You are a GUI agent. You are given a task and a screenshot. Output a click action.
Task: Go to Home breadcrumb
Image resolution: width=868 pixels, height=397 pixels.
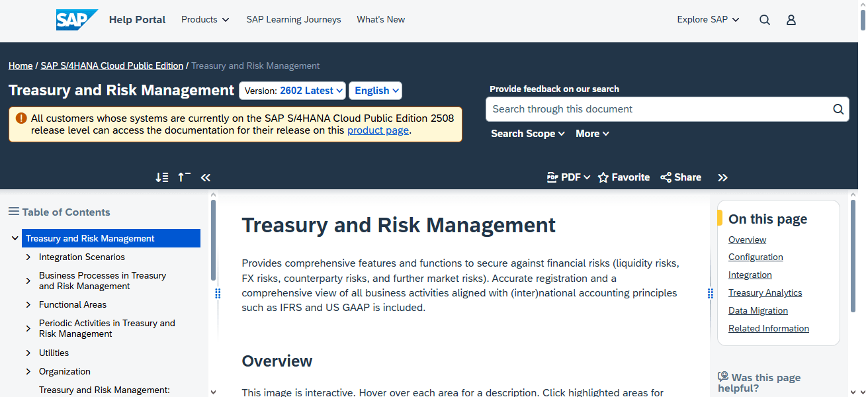[21, 66]
